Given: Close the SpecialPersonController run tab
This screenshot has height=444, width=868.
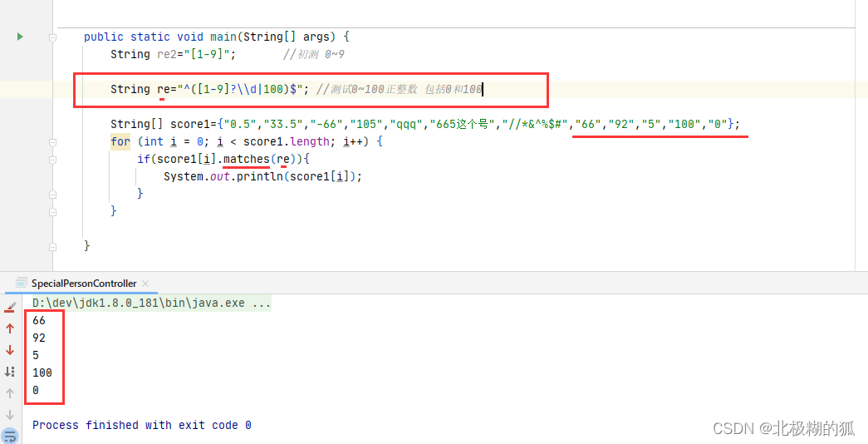Looking at the screenshot, I should (x=145, y=284).
